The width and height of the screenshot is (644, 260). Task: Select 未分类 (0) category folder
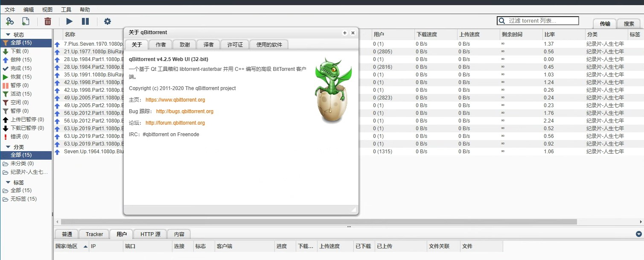[26, 164]
